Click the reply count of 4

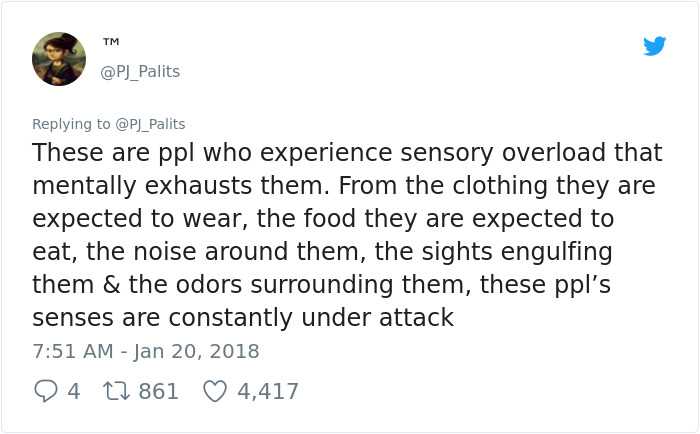tap(73, 391)
